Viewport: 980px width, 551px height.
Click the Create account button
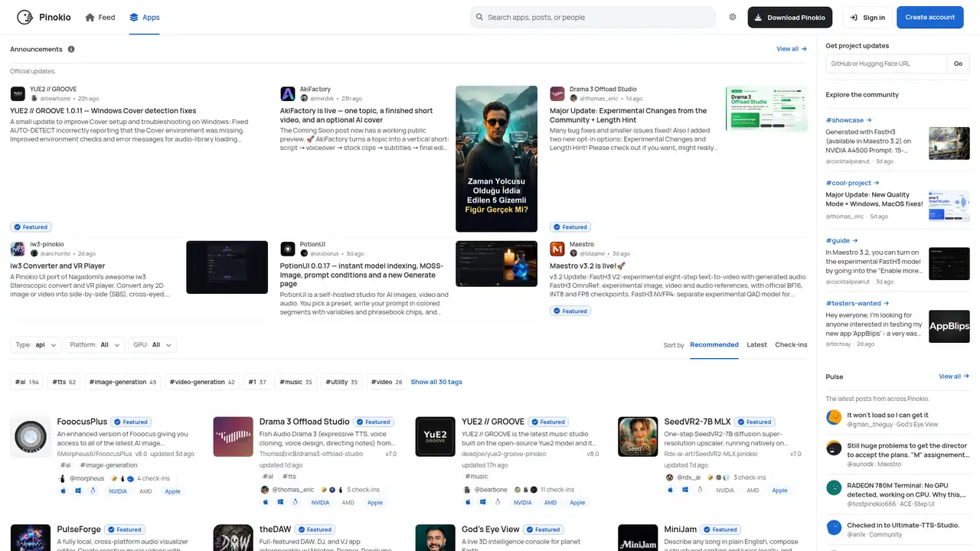[930, 18]
